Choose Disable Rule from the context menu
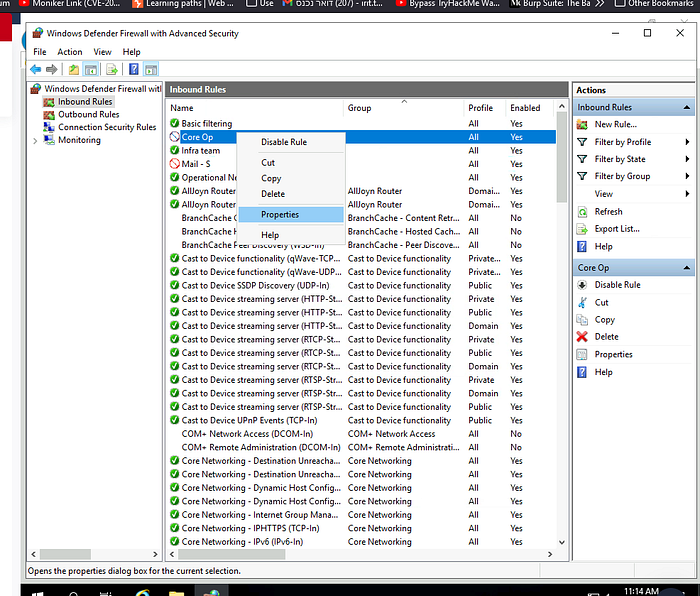700x596 pixels. [291, 142]
